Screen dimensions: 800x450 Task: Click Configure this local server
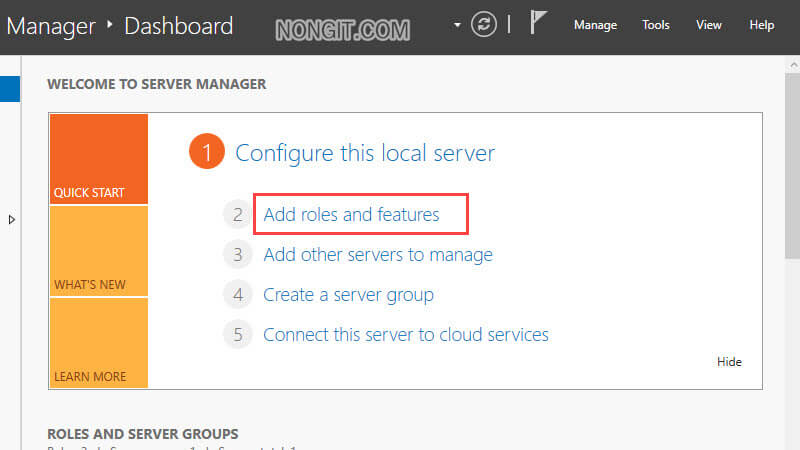(x=365, y=153)
